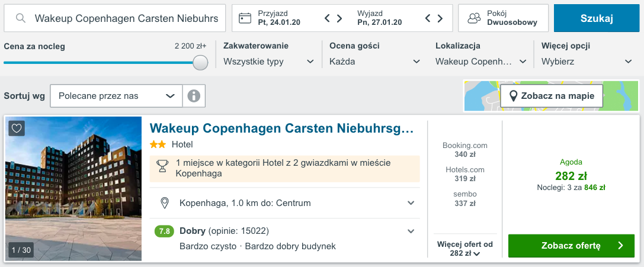Save hotel with the heart icon
Screen dimensions: 644x267
point(17,128)
